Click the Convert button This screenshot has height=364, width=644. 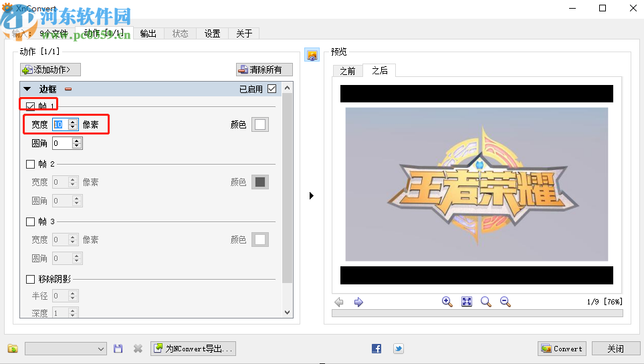(x=562, y=349)
